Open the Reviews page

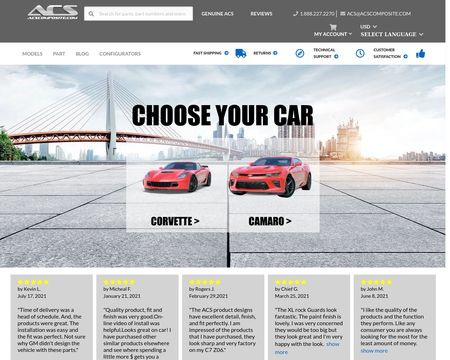point(261,14)
